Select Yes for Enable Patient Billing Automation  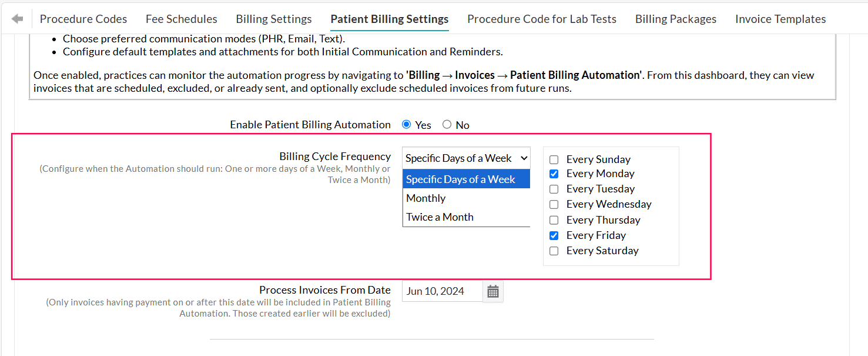click(407, 124)
